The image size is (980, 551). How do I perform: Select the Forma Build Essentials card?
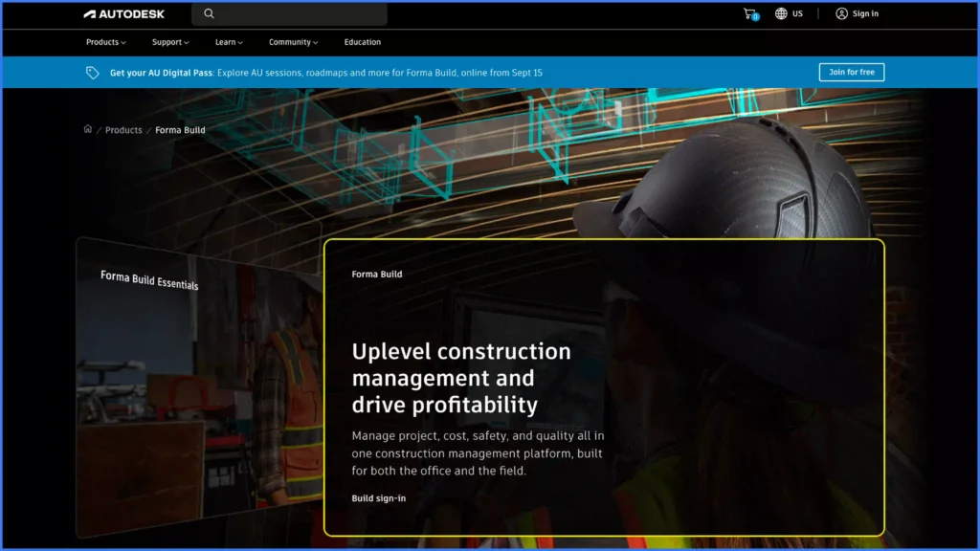coord(199,387)
